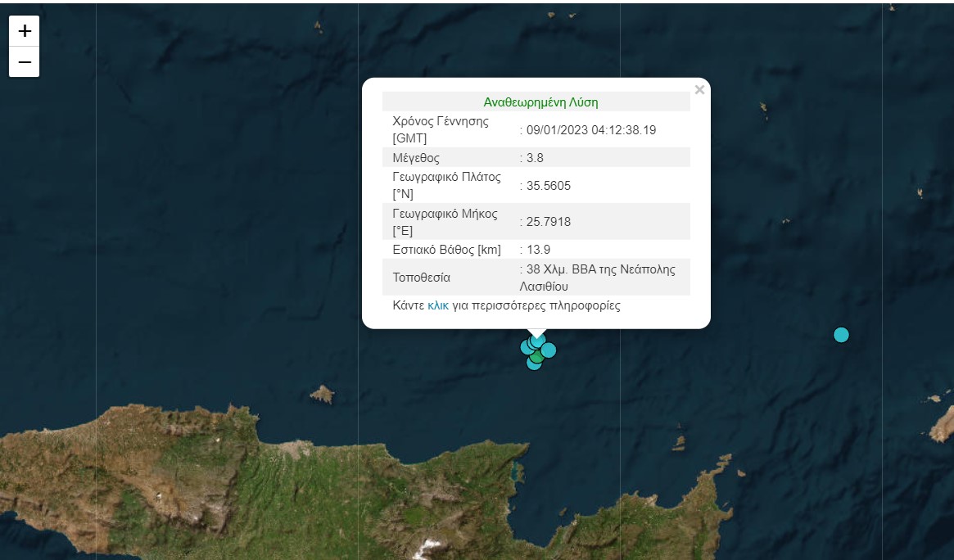Select the isolated cyan earthquake marker on the right
954x560 pixels.
pos(841,335)
